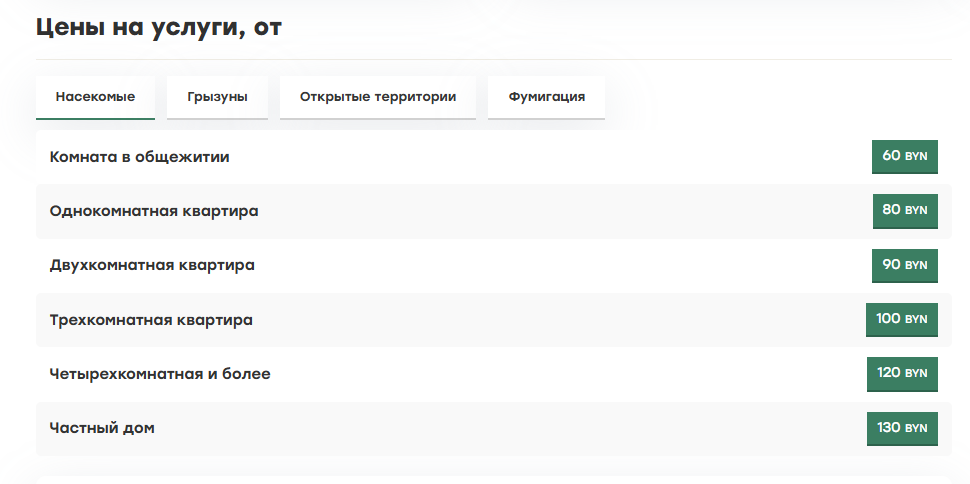Click the BYN currency label beside 60
The height and width of the screenshot is (484, 970).
[x=916, y=157]
